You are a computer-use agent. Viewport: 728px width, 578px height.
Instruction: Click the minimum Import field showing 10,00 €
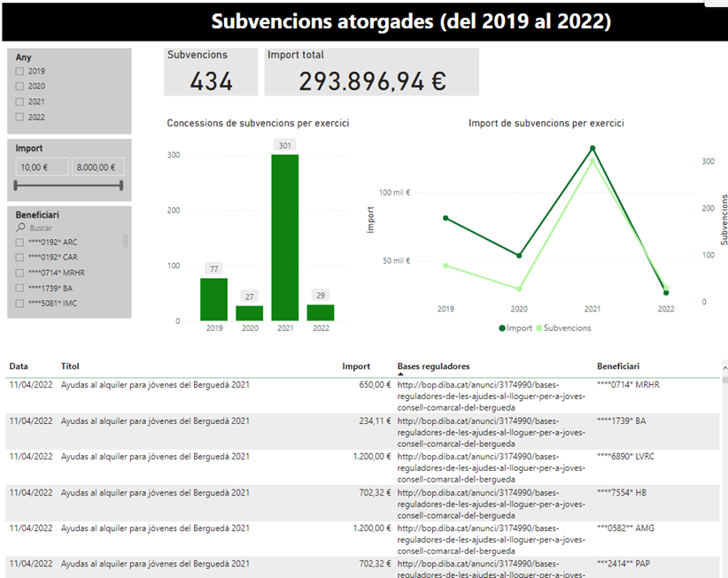point(42,166)
